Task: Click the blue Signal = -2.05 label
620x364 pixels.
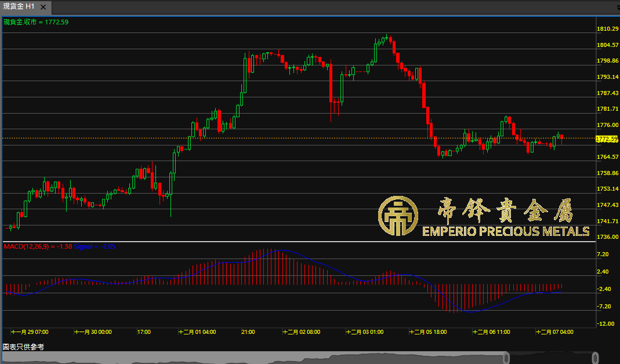Action: pyautogui.click(x=95, y=246)
